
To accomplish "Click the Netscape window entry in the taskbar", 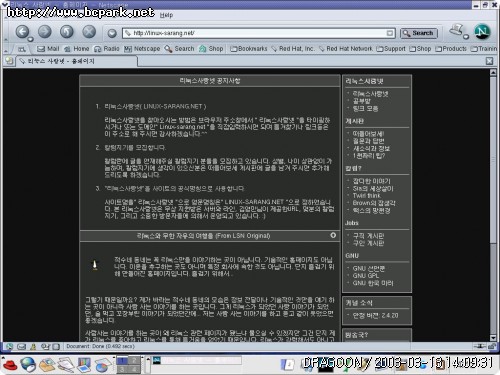I will pyautogui.click(x=197, y=360).
